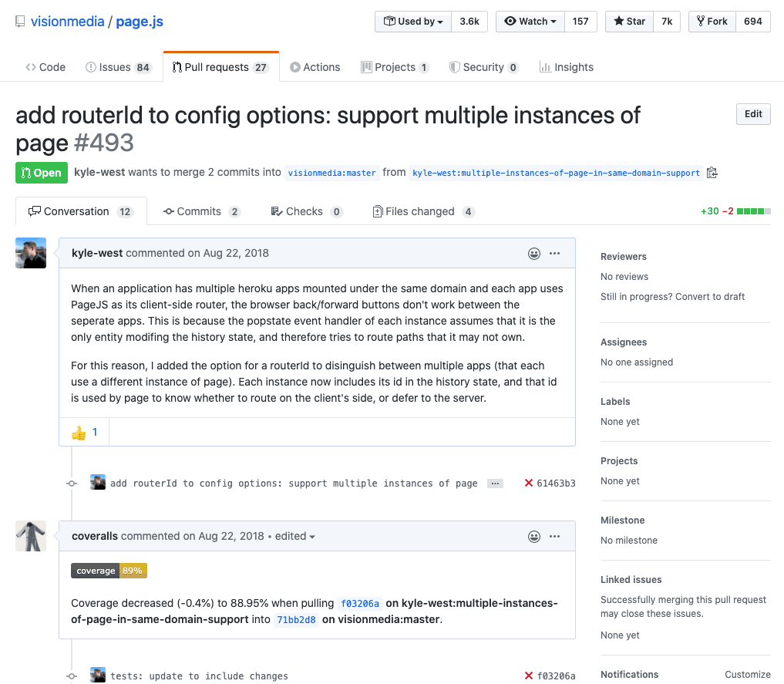Click the Linked issues sidebar heading
784x684 pixels.
pos(631,579)
